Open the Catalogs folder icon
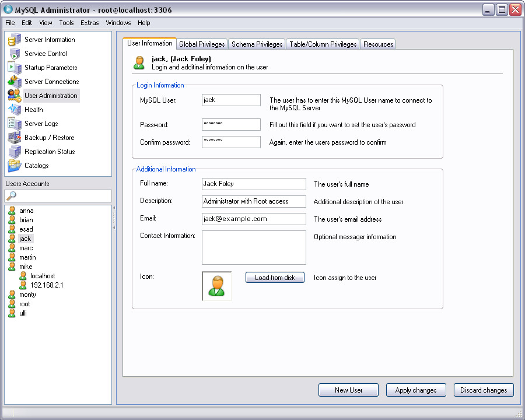525x420 pixels. coord(14,166)
